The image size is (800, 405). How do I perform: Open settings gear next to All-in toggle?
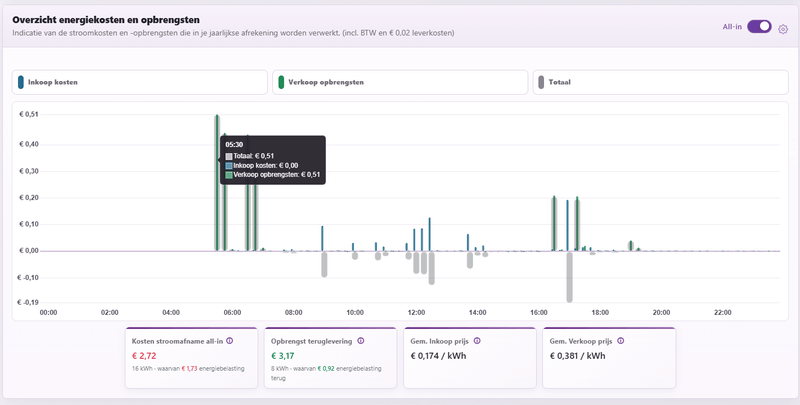783,30
